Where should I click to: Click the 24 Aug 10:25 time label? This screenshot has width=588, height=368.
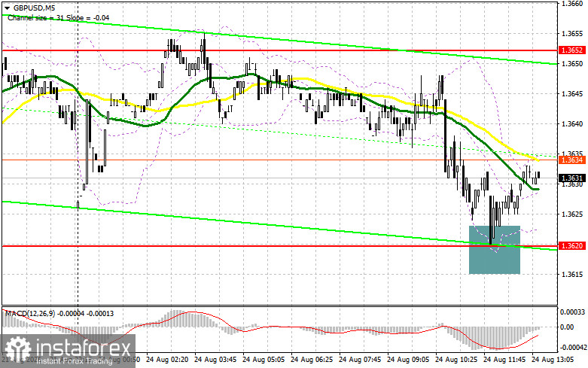click(456, 360)
